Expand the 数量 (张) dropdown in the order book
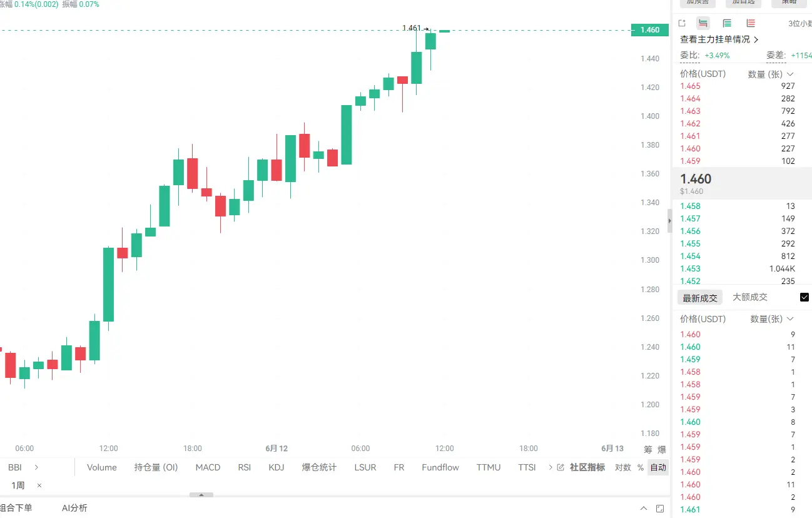Image resolution: width=812 pixels, height=518 pixels. [x=771, y=74]
